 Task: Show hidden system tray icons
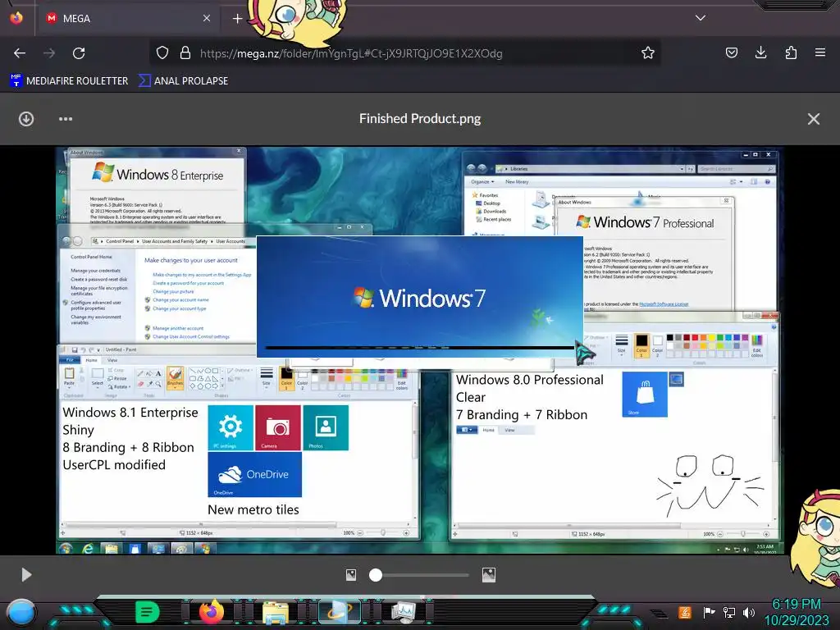[x=659, y=614]
